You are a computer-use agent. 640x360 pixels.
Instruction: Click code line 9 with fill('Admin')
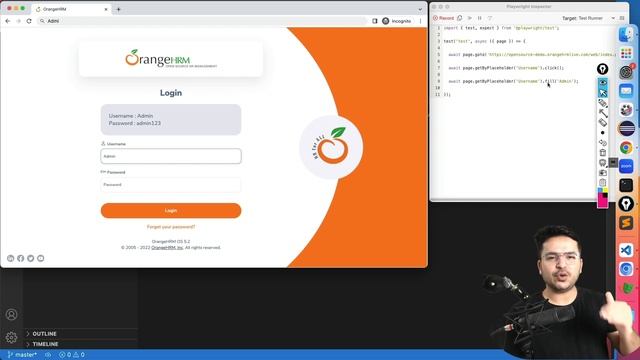pyautogui.click(x=513, y=81)
